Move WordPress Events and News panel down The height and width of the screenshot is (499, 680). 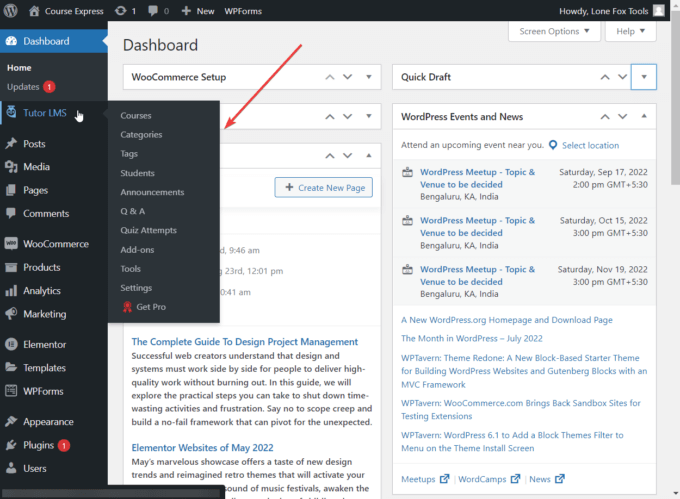623,116
